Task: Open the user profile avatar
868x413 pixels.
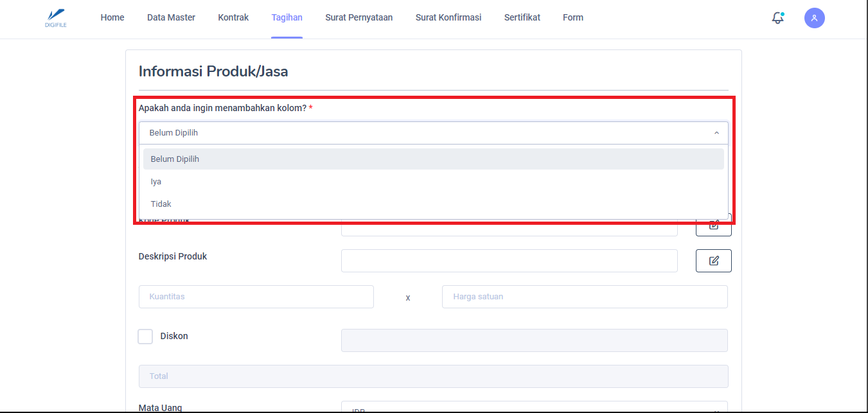Action: 814,18
